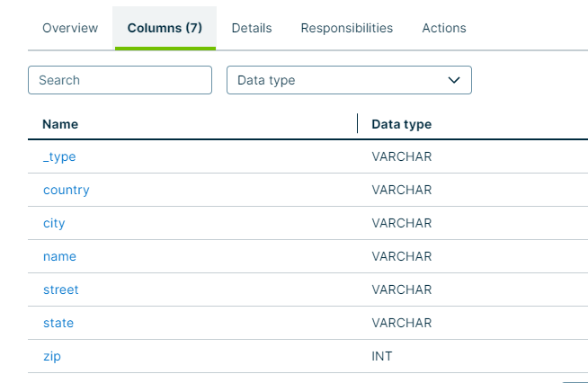Click the chevron arrow in Data type filter
This screenshot has width=588, height=383.
(x=454, y=80)
